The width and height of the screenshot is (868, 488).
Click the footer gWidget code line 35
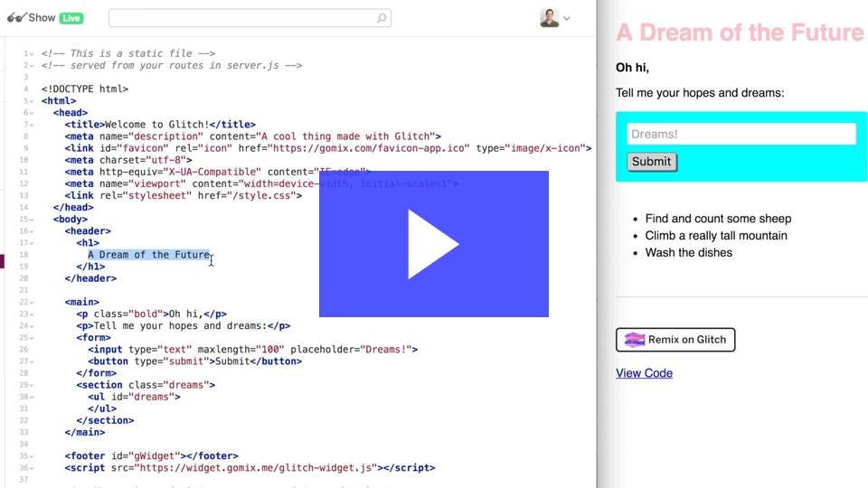point(151,455)
